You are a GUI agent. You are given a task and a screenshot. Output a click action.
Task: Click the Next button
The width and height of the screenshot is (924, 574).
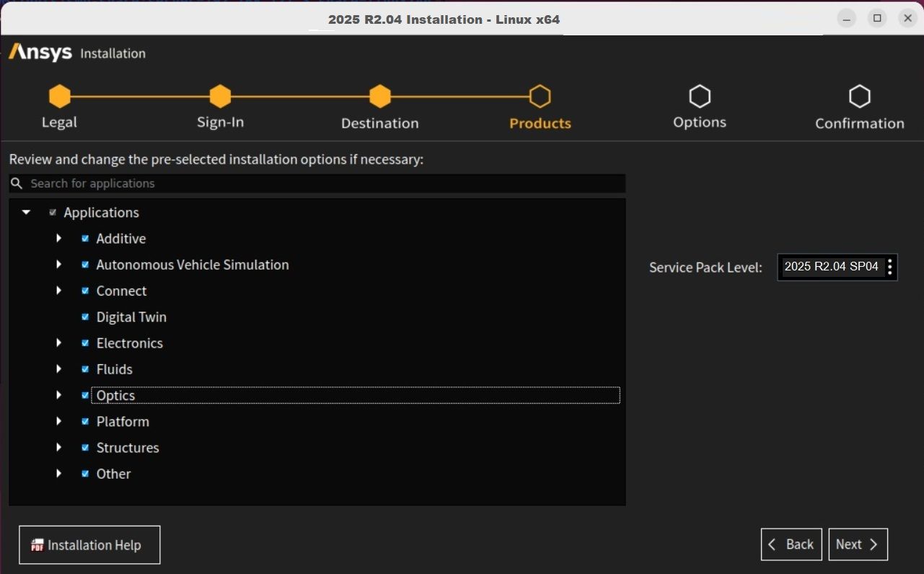tap(858, 544)
